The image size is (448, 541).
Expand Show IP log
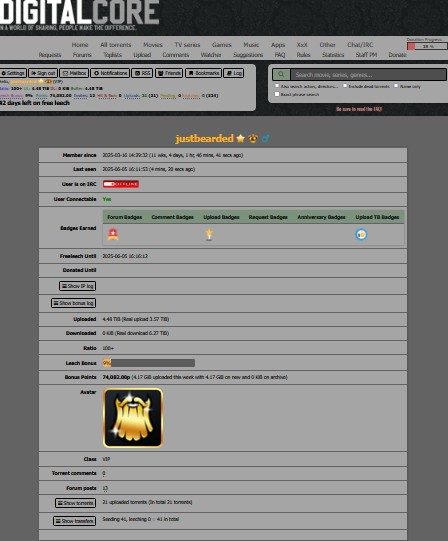point(78,286)
